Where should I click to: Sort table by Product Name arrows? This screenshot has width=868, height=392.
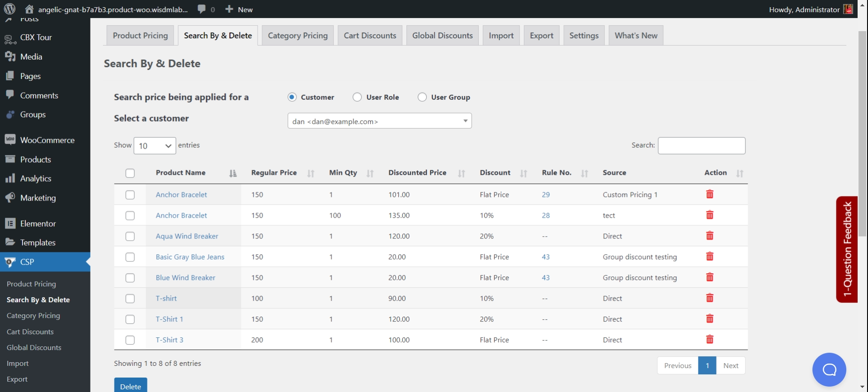233,173
